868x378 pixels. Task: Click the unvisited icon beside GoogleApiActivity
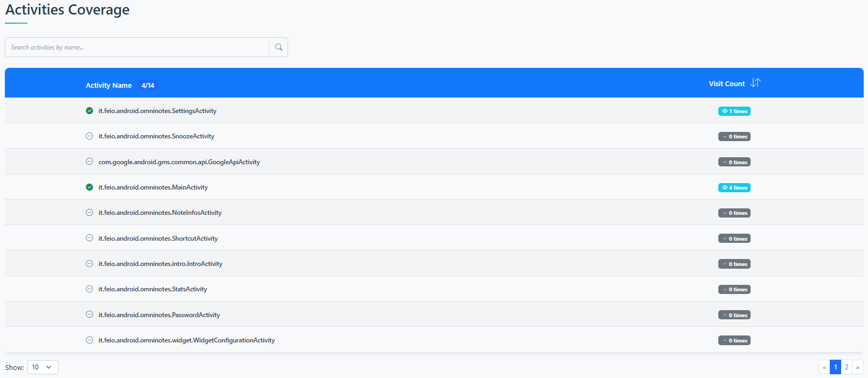click(89, 162)
